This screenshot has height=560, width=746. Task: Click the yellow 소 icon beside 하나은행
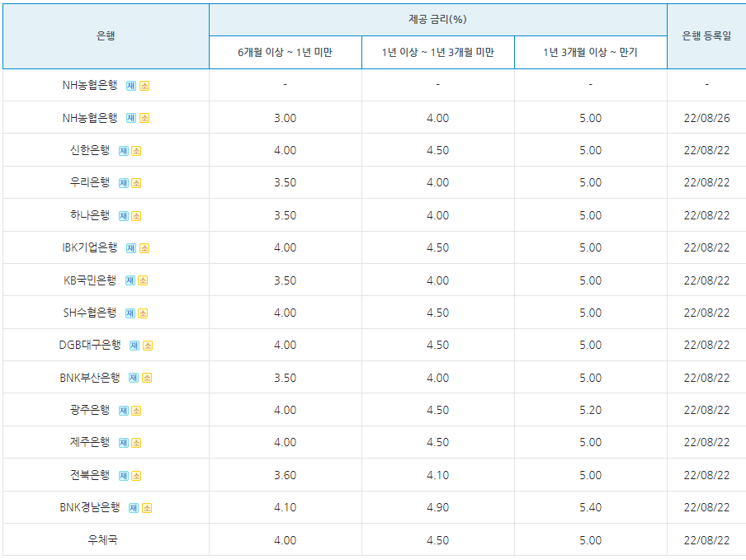[x=136, y=216]
